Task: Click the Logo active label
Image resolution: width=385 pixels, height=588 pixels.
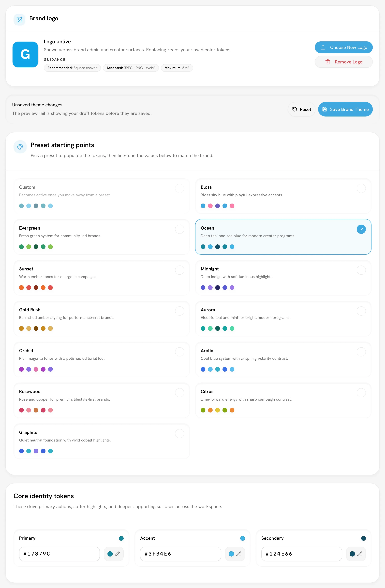Action: coord(57,42)
